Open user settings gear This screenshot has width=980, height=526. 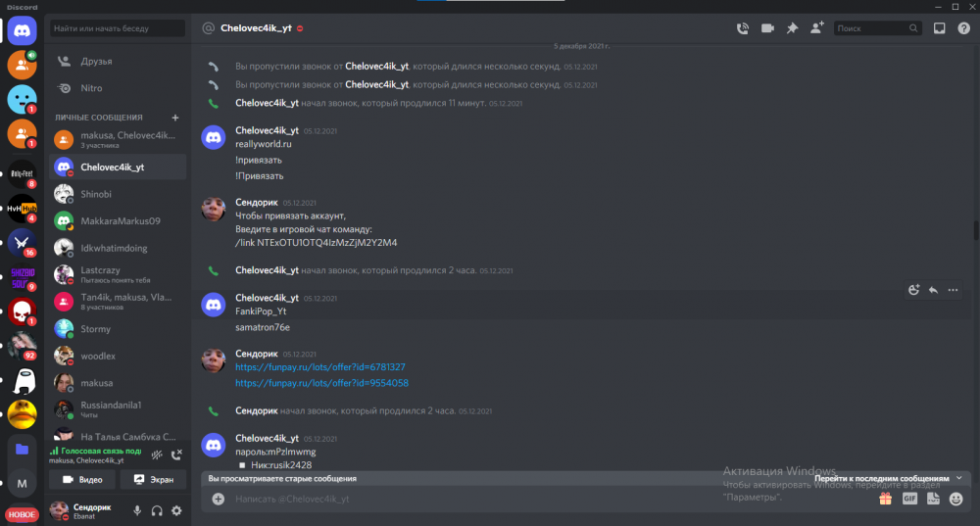coord(176,511)
